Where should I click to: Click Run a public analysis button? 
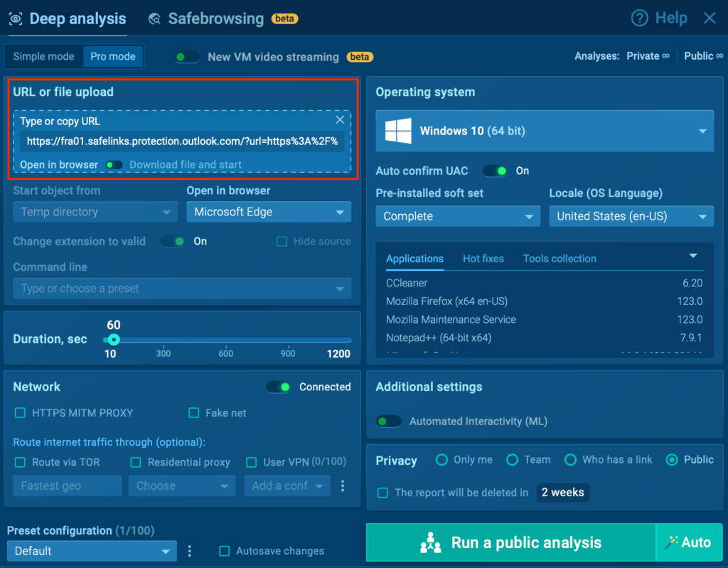click(510, 543)
